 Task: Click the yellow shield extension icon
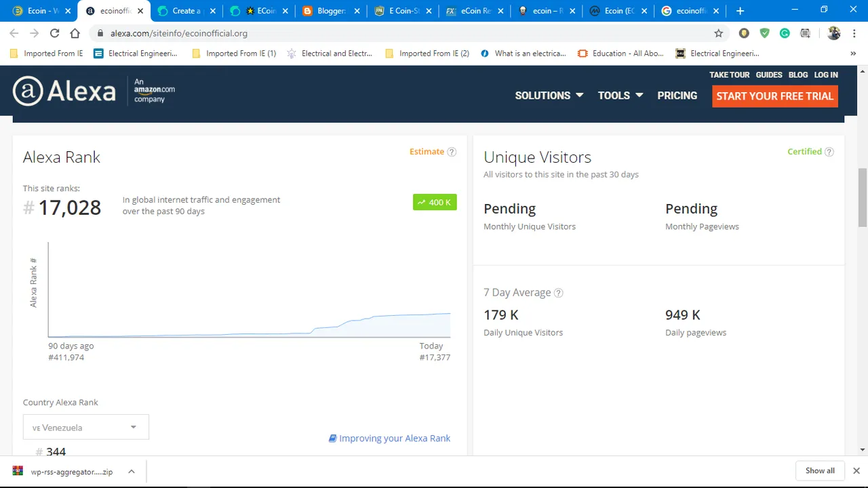pyautogui.click(x=745, y=33)
